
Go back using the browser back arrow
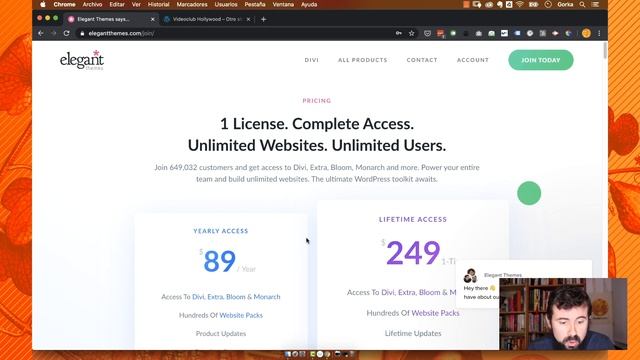click(x=41, y=33)
